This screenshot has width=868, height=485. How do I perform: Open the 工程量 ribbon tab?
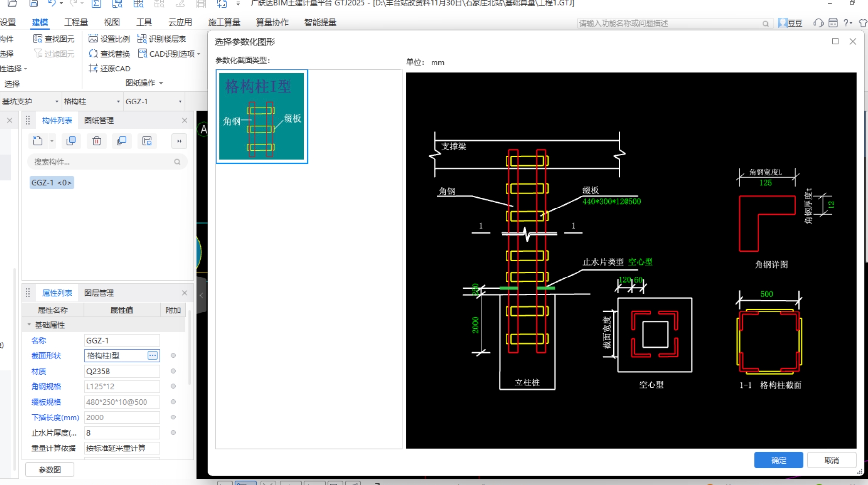click(76, 22)
